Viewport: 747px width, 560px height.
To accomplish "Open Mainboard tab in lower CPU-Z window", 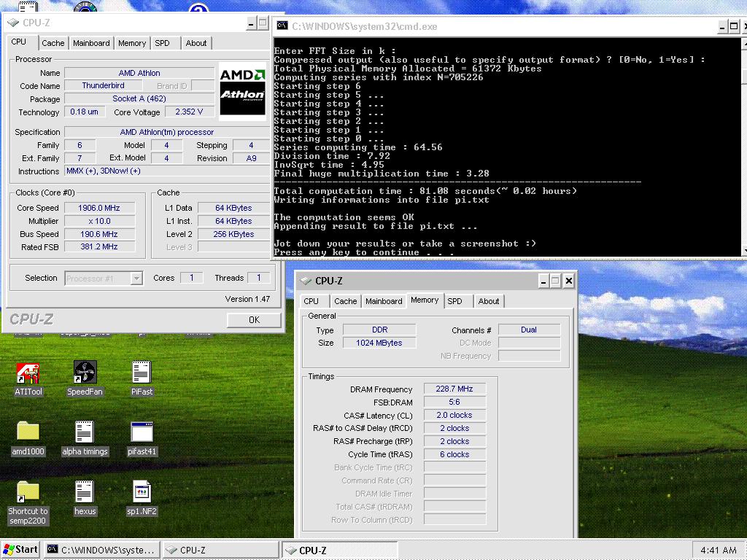I will point(384,301).
